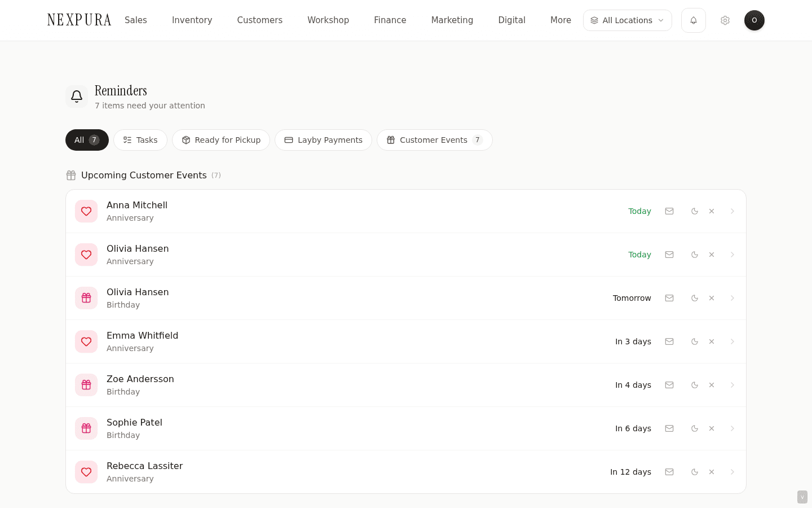Expand Emma Whitfield's row chevron
Screen dimensions: 812x508
coord(732,341)
